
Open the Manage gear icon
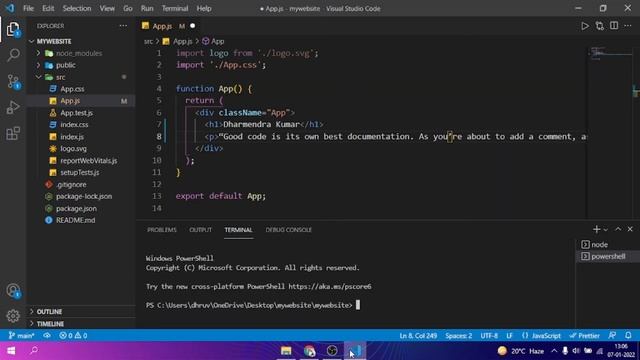[x=13, y=316]
